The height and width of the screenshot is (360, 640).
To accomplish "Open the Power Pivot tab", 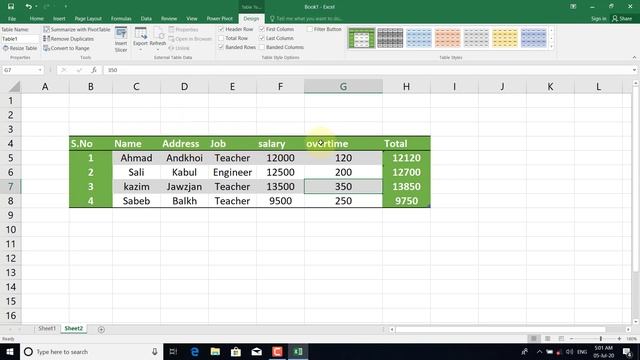I will 220,18.
